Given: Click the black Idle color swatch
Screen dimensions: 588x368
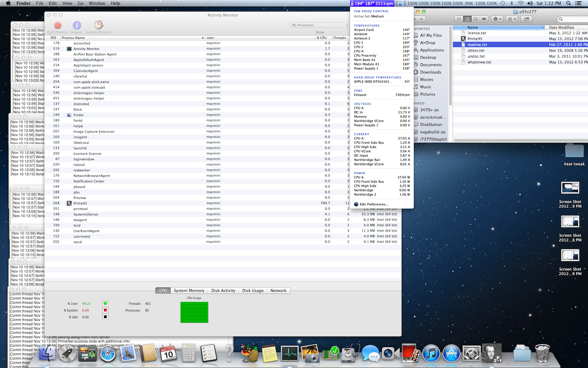Looking at the screenshot, I should [105, 317].
